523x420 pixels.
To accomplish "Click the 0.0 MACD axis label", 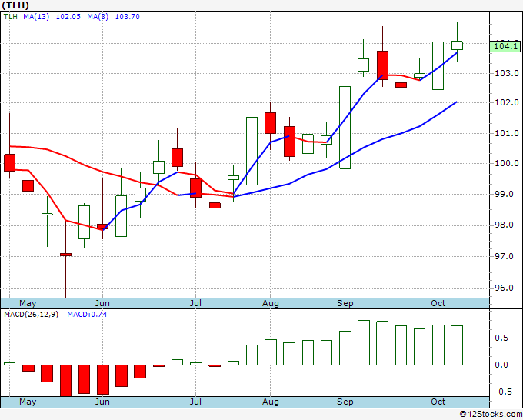I will coord(501,365).
